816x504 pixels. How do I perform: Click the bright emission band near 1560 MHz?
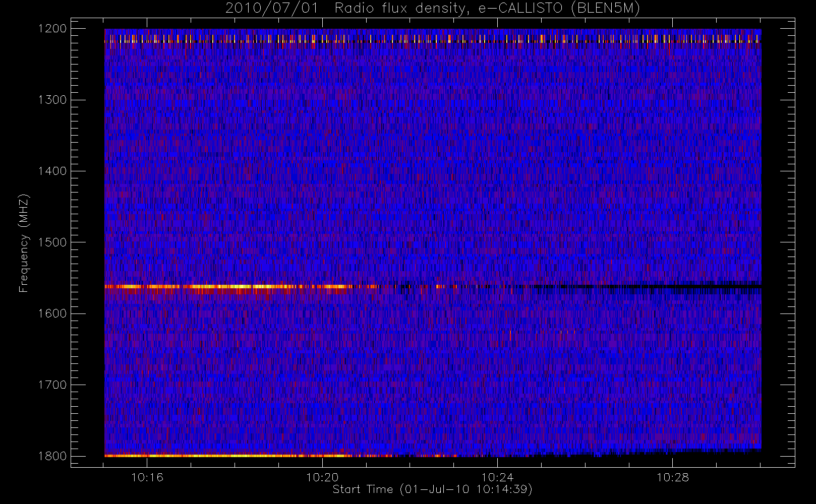(242, 287)
